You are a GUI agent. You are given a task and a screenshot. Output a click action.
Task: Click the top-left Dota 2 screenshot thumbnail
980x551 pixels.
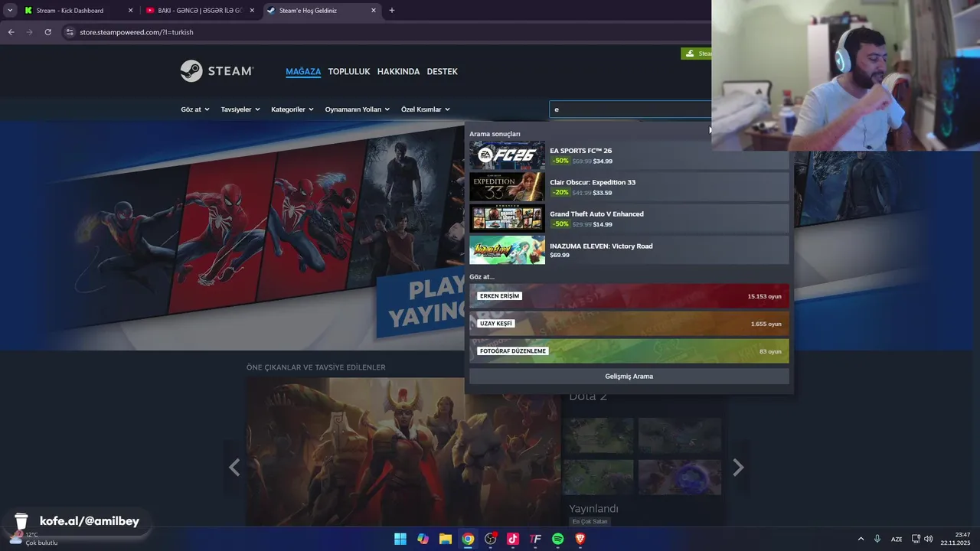(599, 435)
